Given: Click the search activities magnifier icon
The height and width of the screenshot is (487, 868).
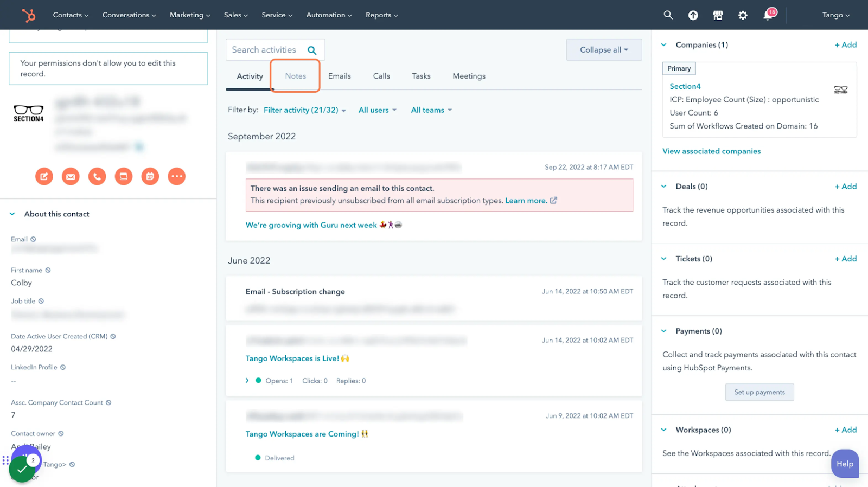Looking at the screenshot, I should coord(312,50).
